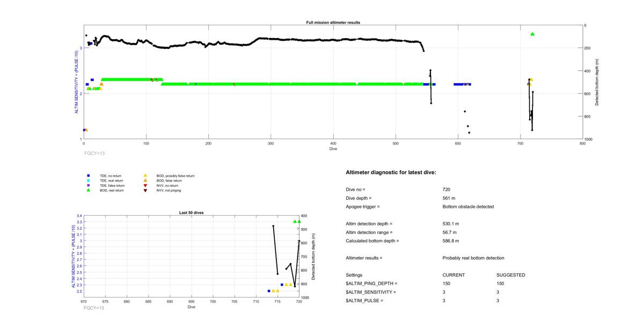This screenshot has height=334, width=644.
Task: Click the green triangle 'BOD, real return' legend marker
Action: coord(89,190)
